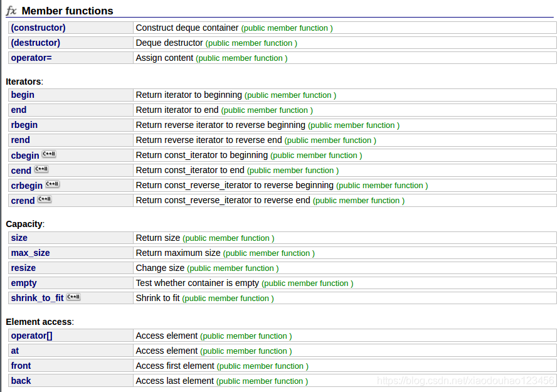The image size is (560, 392).
Task: Go to the begin function
Action: [x=23, y=95]
